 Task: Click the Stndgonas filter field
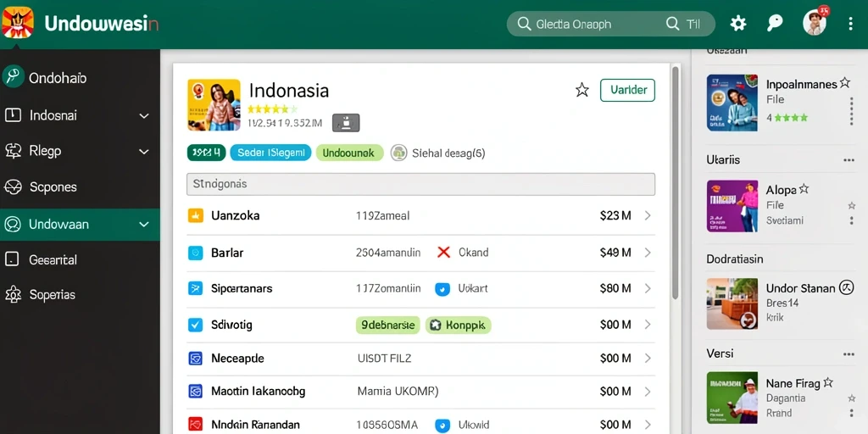(420, 184)
